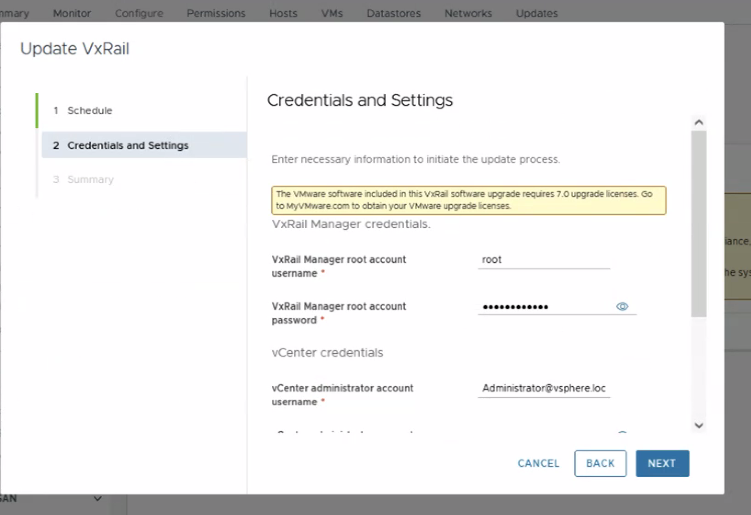Open the Configure tab
751x515 pixels.
pos(139,13)
